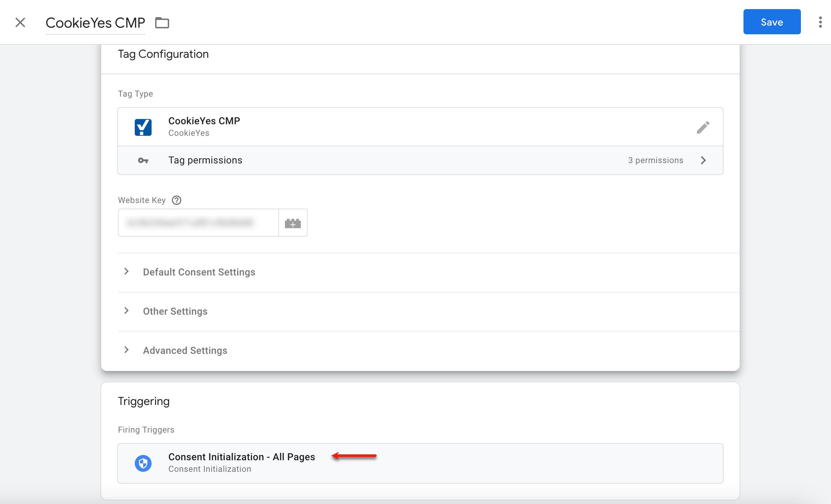
Task: Expand the 3 permissions chevron
Action: [703, 160]
